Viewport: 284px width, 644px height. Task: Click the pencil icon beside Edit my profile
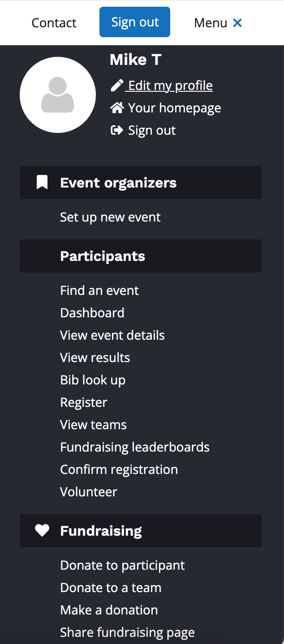(x=117, y=85)
